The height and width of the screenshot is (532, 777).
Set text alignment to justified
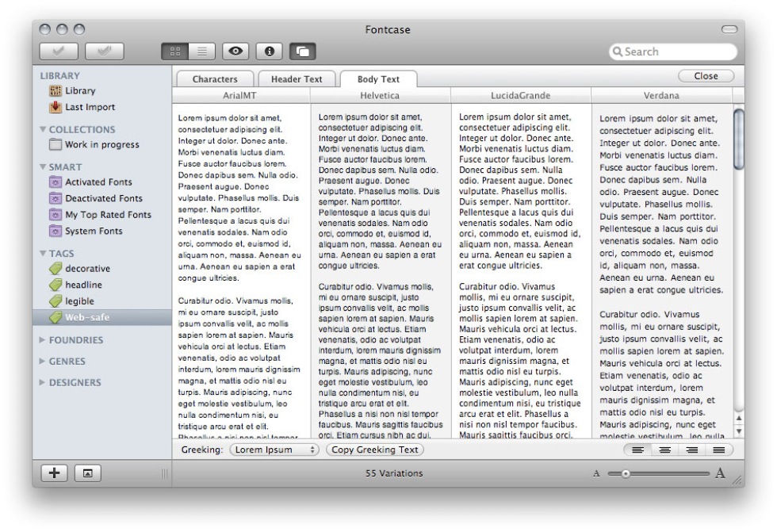click(719, 450)
